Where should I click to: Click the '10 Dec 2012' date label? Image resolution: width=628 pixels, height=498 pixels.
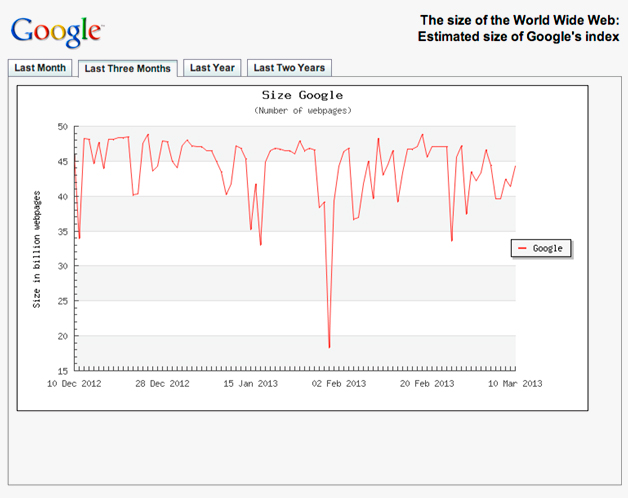74,384
